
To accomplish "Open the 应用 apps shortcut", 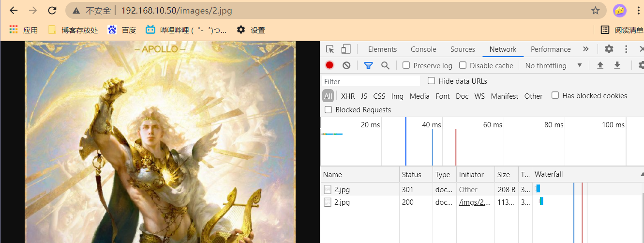I will click(23, 30).
